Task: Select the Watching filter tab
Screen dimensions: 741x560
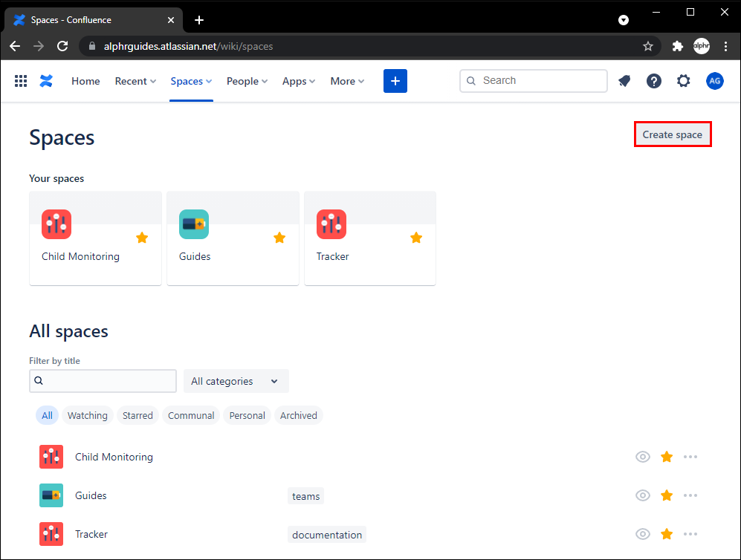Action: pos(88,415)
